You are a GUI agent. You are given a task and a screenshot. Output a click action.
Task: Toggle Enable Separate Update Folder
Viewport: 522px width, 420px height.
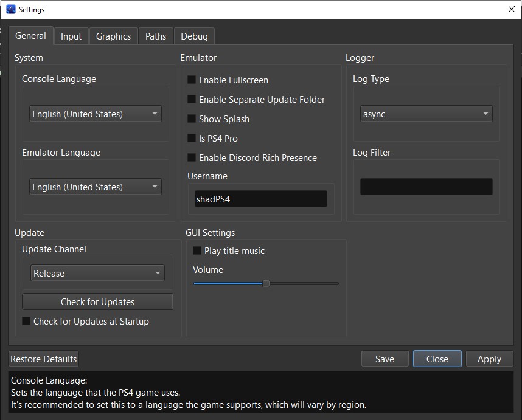[192, 99]
